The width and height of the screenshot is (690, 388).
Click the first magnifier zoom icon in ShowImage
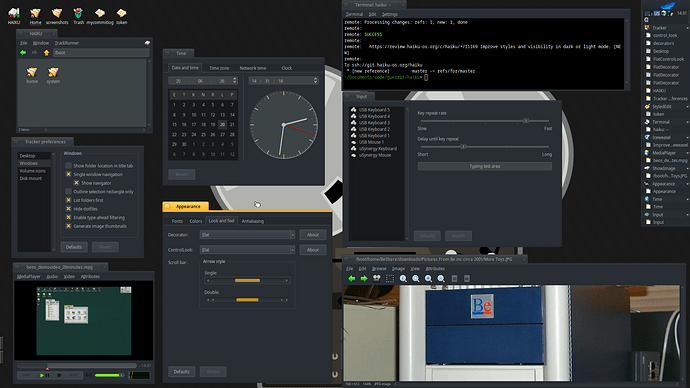click(x=403, y=278)
